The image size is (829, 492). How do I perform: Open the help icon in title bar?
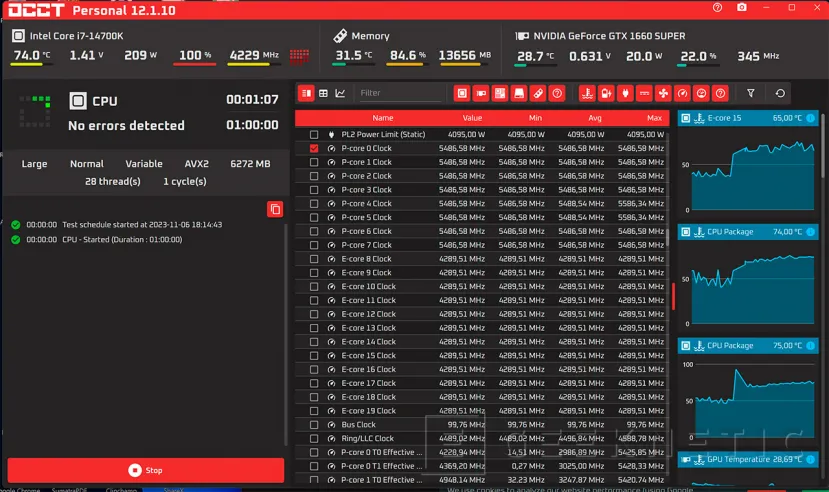(x=717, y=7)
